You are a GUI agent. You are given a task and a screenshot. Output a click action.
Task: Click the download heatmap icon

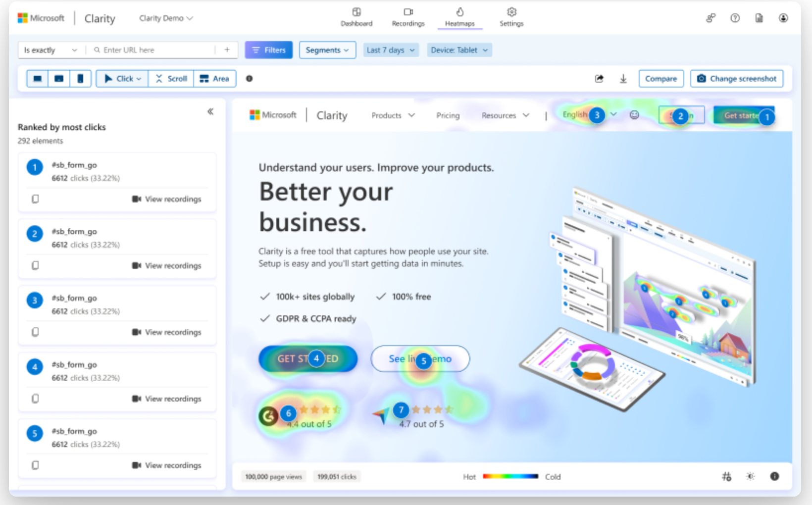pos(623,79)
